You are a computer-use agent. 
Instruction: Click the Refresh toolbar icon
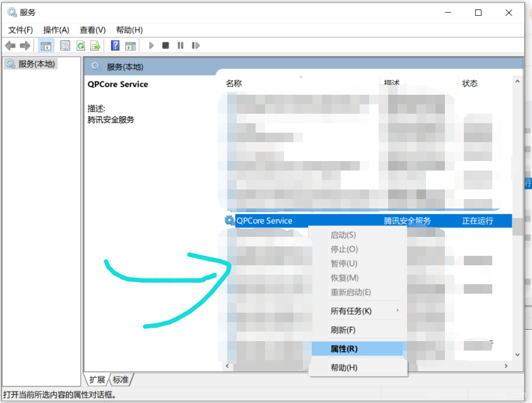(81, 45)
